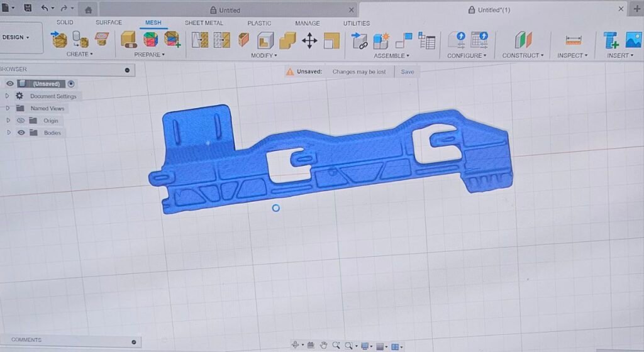Click the Mesh Repair icon
Screen dimensions: 644x352
tap(129, 40)
